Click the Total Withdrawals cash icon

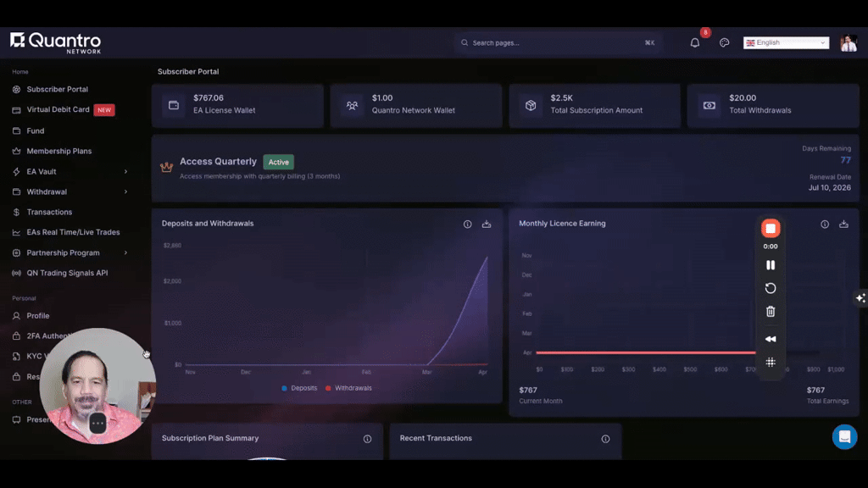pos(709,105)
